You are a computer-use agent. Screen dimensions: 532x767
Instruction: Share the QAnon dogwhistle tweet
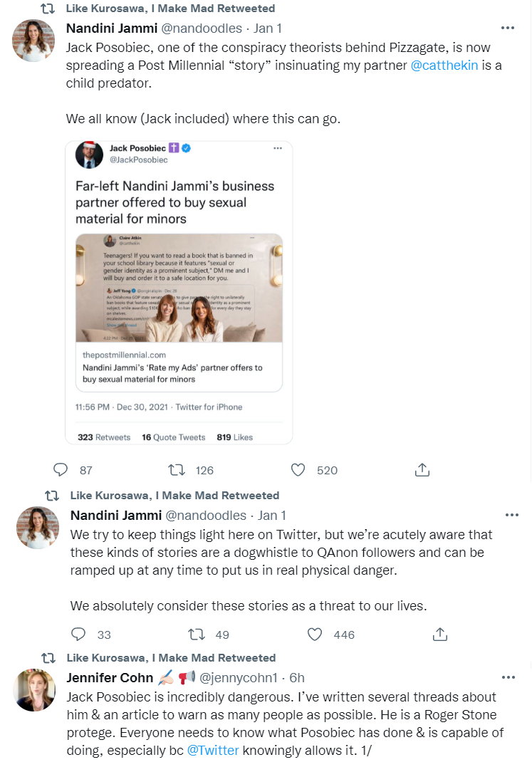pos(440,634)
